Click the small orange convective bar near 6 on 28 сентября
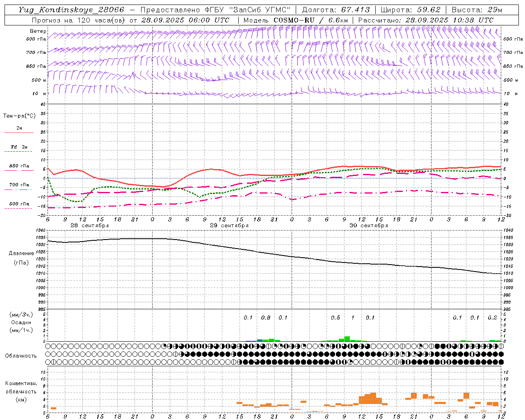 [x=53, y=408]
